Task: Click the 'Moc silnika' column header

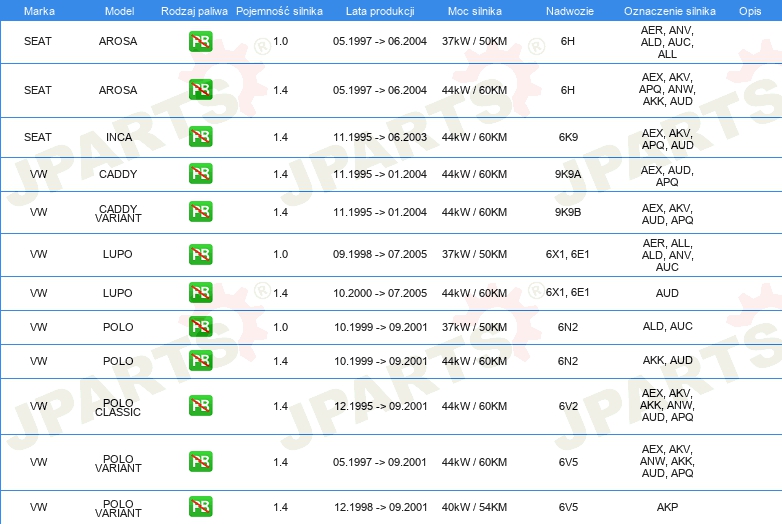Action: tap(474, 10)
